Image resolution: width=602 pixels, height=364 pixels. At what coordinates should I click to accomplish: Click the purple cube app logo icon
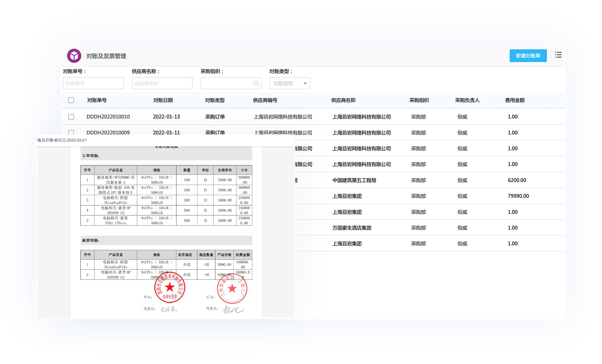pyautogui.click(x=74, y=56)
